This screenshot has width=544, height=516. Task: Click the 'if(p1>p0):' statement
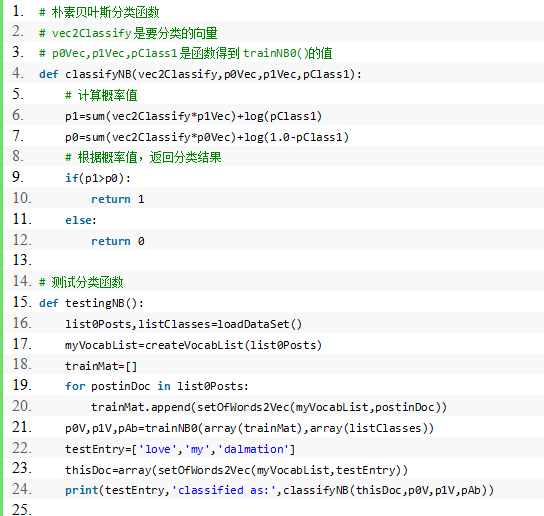tap(98, 178)
